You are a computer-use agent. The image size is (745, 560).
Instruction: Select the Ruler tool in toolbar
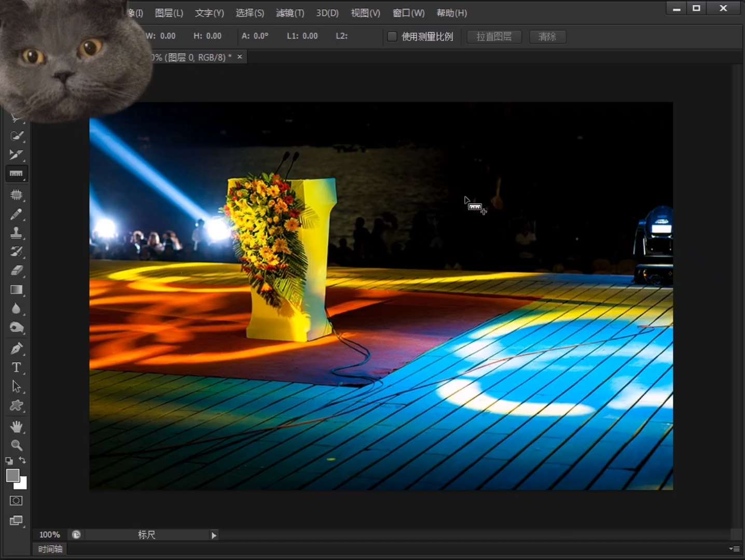pos(16,174)
